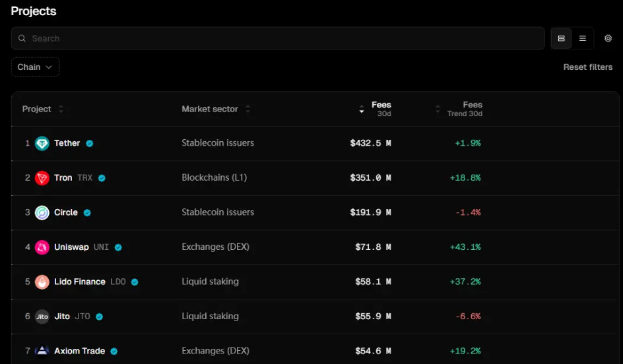Click into the Search field
This screenshot has height=364, width=623.
[x=277, y=38]
